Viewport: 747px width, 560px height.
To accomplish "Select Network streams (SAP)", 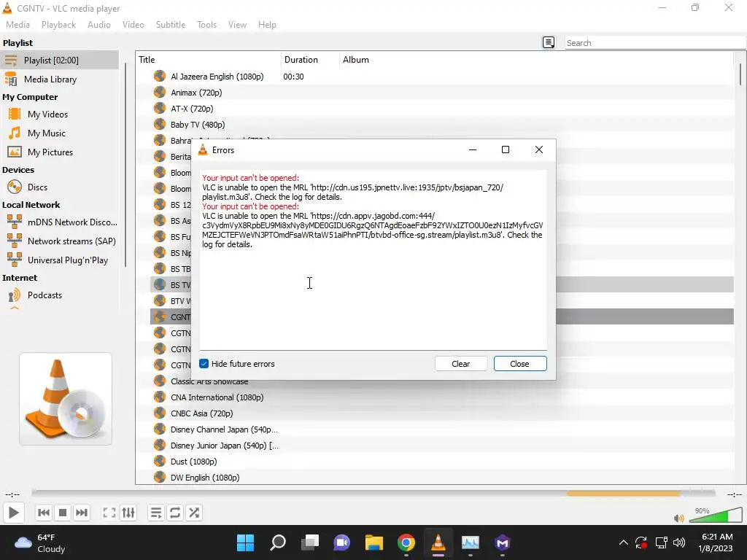I will (60, 241).
